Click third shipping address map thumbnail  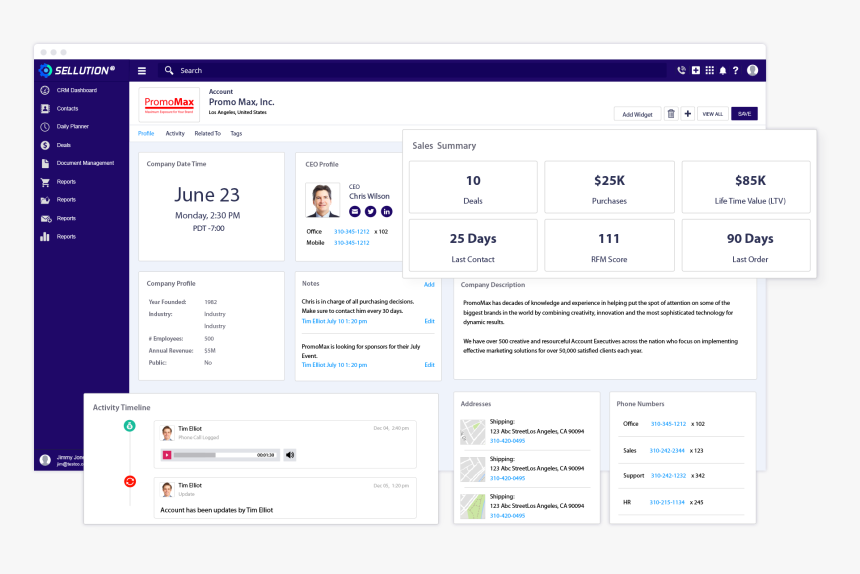coord(473,507)
